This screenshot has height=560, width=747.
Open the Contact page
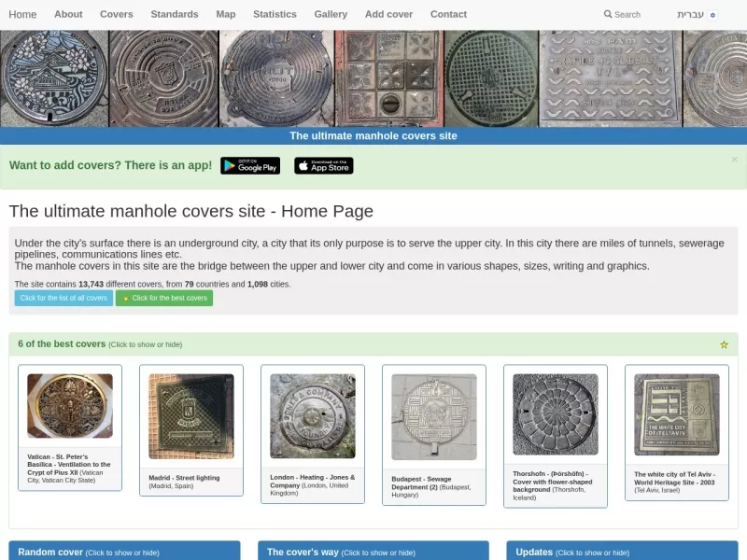pyautogui.click(x=448, y=14)
